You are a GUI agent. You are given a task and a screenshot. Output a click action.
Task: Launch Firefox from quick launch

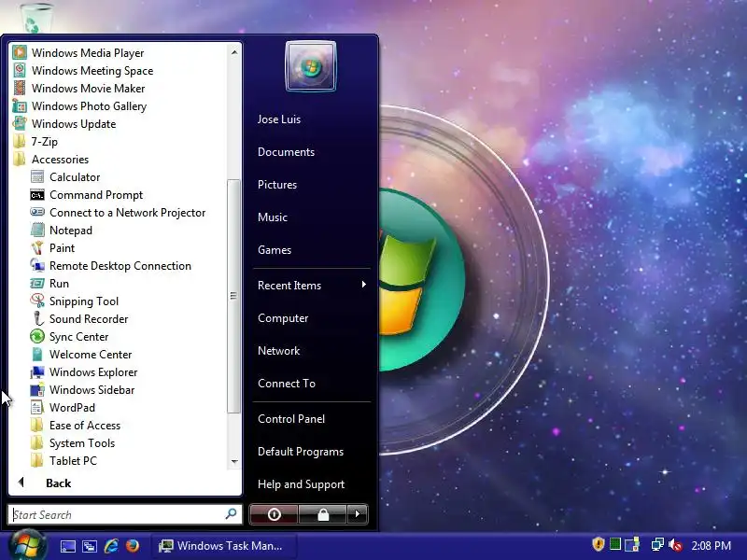pyautogui.click(x=133, y=546)
